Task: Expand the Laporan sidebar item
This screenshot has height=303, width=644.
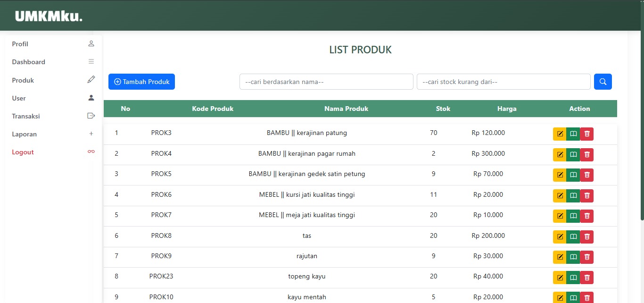Action: [25, 134]
